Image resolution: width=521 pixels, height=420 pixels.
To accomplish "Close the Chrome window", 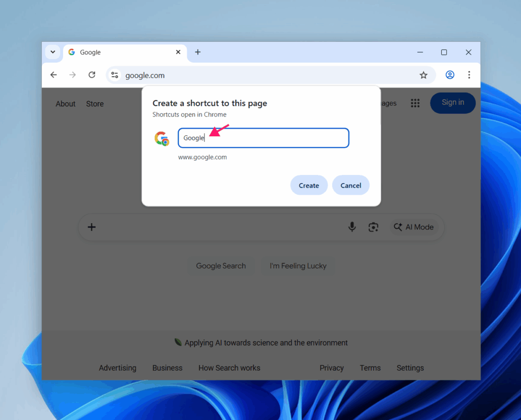I will click(x=469, y=52).
